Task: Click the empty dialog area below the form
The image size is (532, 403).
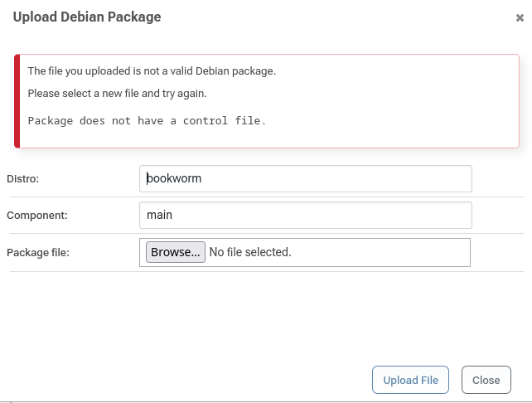Action: point(265,319)
